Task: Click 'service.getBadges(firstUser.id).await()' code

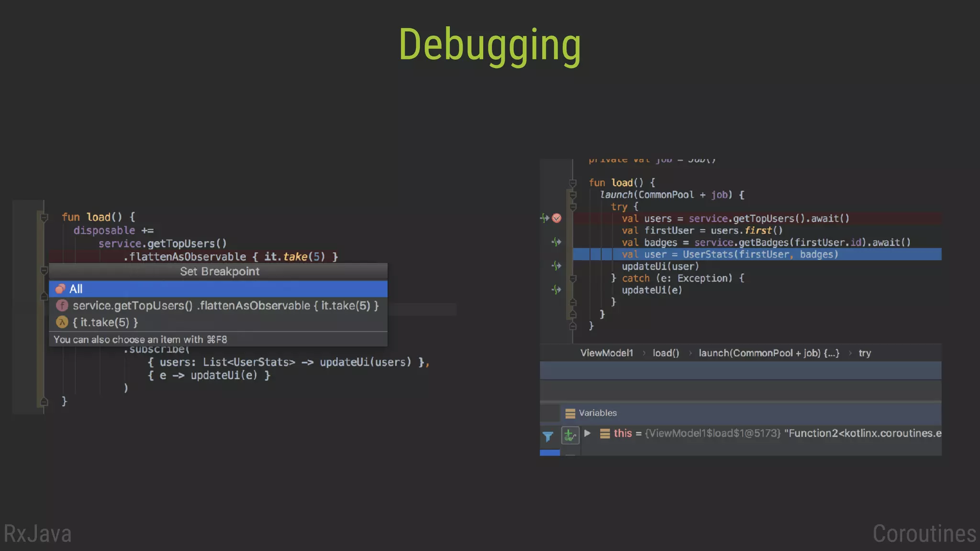Action: click(802, 242)
